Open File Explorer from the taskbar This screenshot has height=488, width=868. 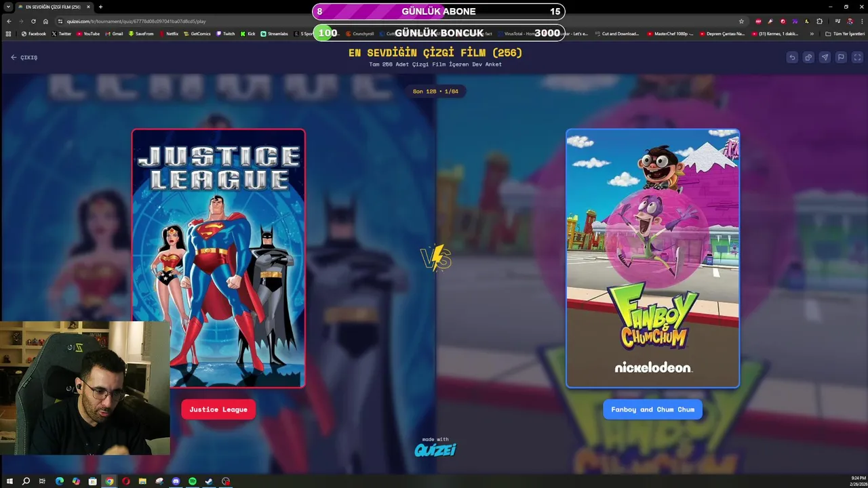(142, 481)
